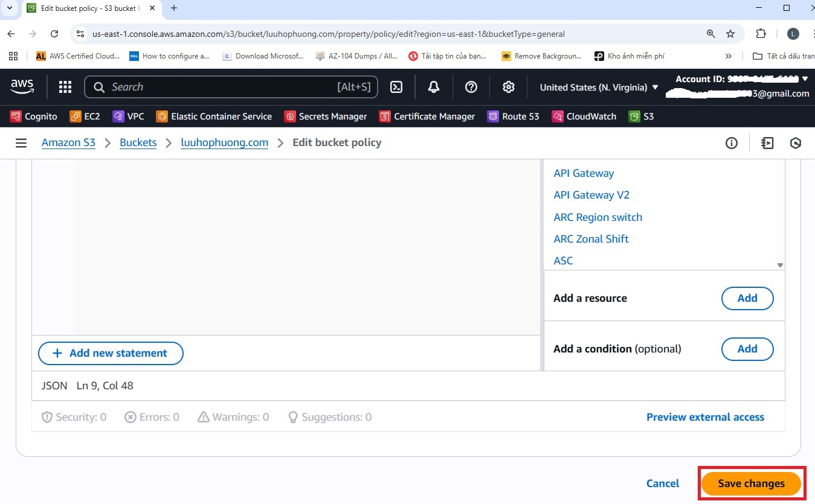Bookmark this page with the star icon
The height and width of the screenshot is (504, 815).
(x=730, y=34)
